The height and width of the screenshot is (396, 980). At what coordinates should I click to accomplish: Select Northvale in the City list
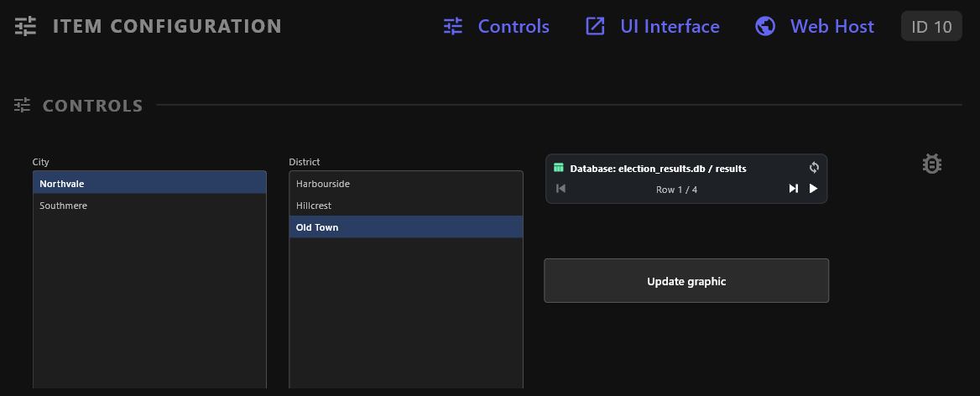pos(149,184)
